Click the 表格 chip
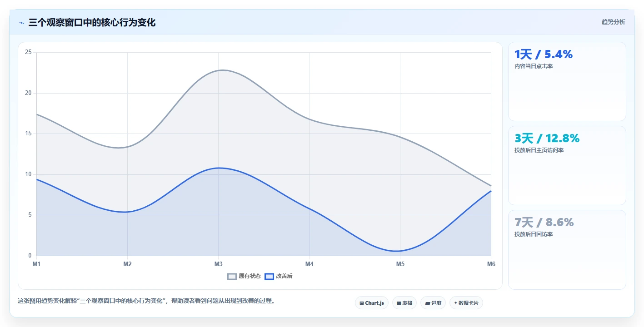 point(404,303)
